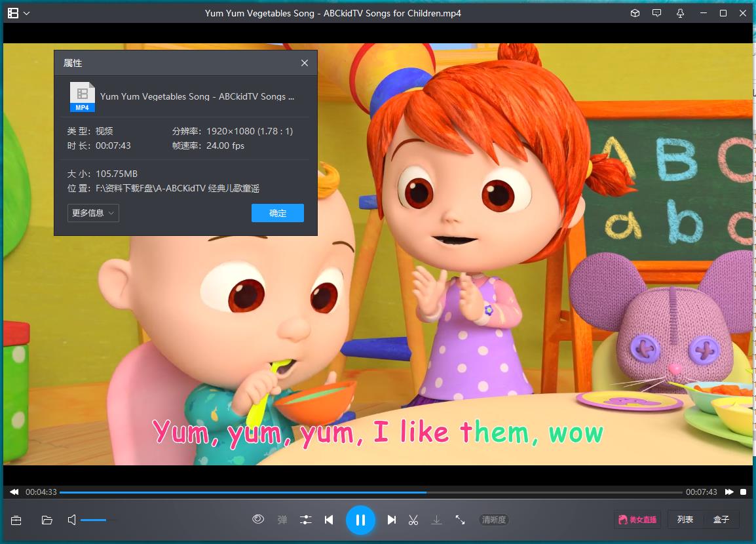This screenshot has height=544, width=756.
Task: Open the 清晰度 quality selector
Action: click(494, 520)
